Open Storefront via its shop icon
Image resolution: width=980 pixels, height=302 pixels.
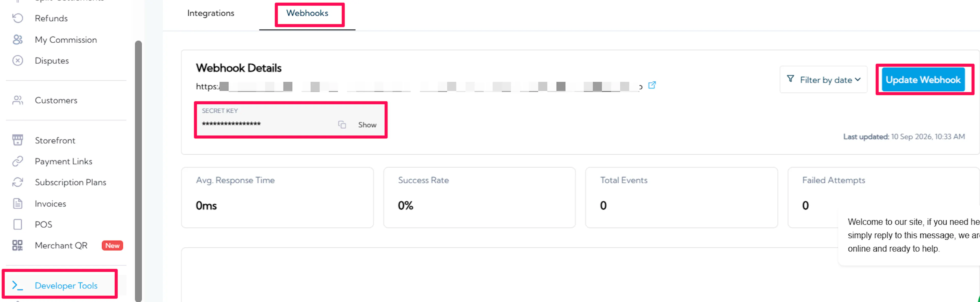(18, 140)
